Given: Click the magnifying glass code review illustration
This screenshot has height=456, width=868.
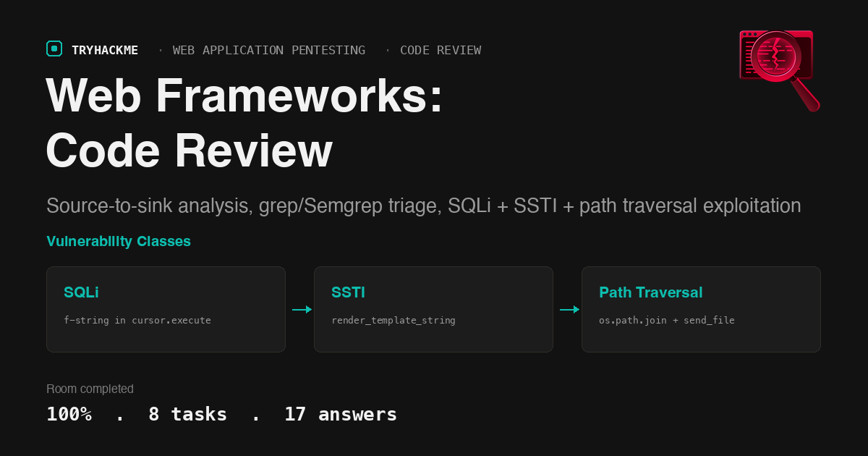Looking at the screenshot, I should click(779, 70).
